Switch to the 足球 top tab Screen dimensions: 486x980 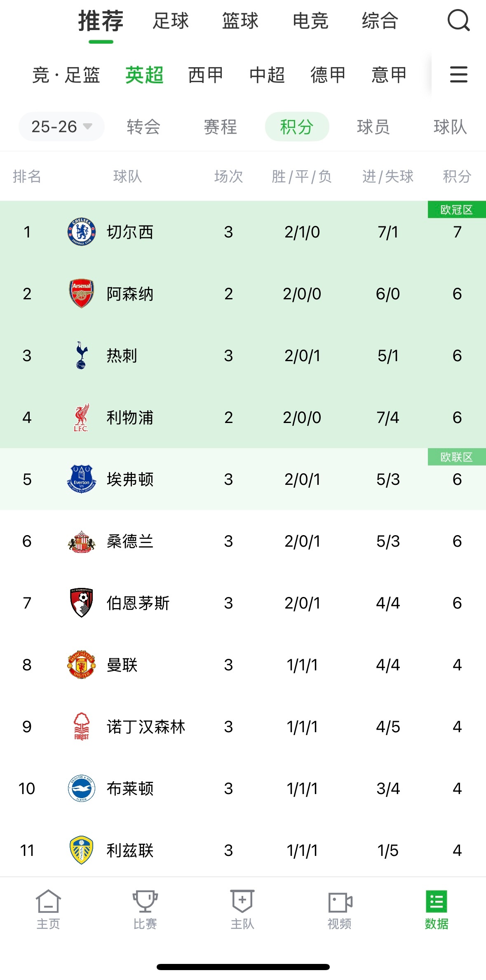[x=171, y=21]
